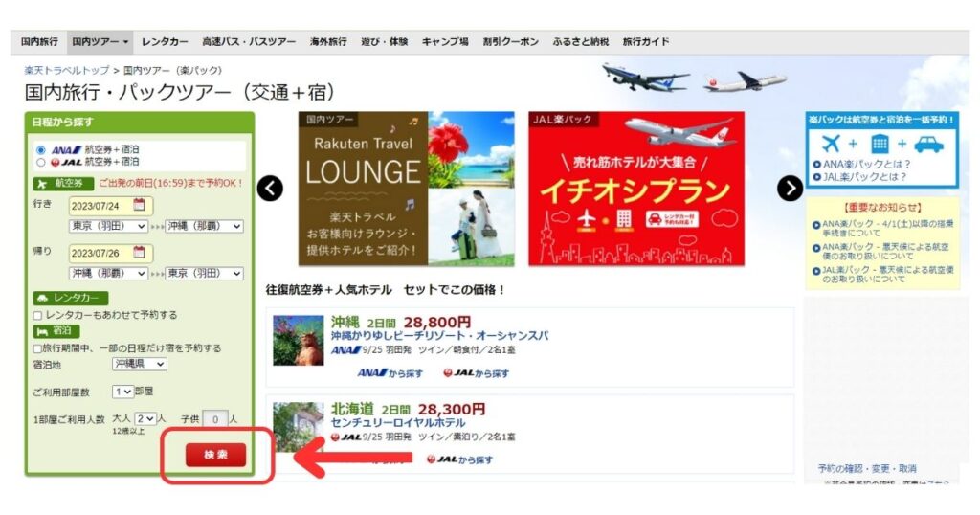Viewport: 980px width, 515px height.
Task: Open JAL楽パック 悪天候 notice link
Action: [x=887, y=275]
